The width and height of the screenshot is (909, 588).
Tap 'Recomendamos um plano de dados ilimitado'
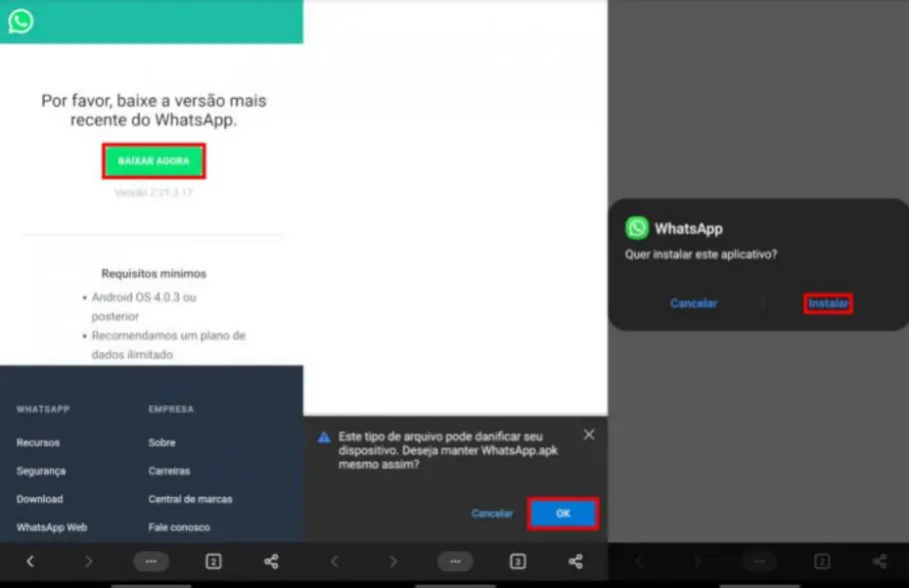coord(168,344)
